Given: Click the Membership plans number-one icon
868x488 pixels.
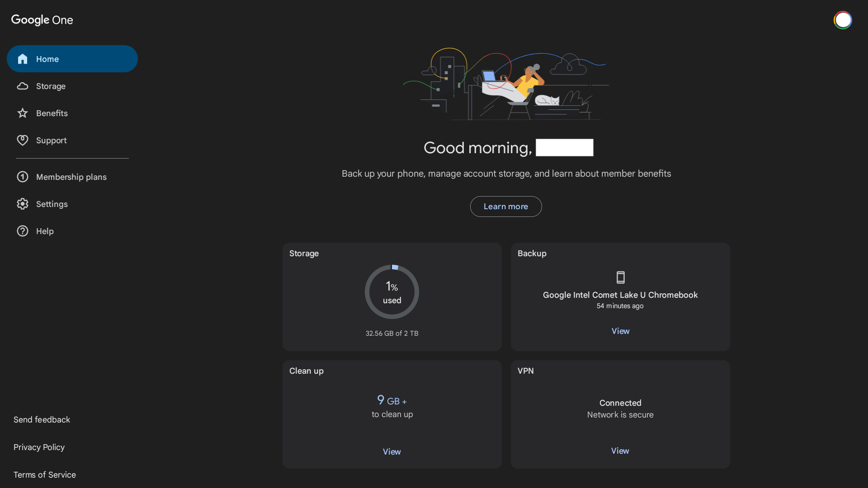Looking at the screenshot, I should [23, 177].
